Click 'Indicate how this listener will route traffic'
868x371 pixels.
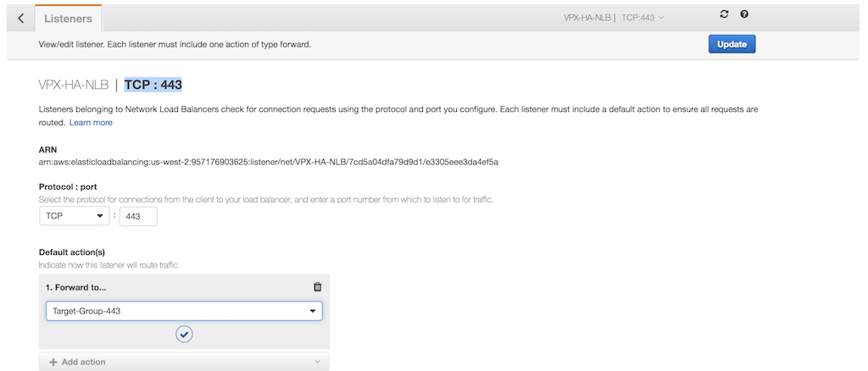point(108,265)
